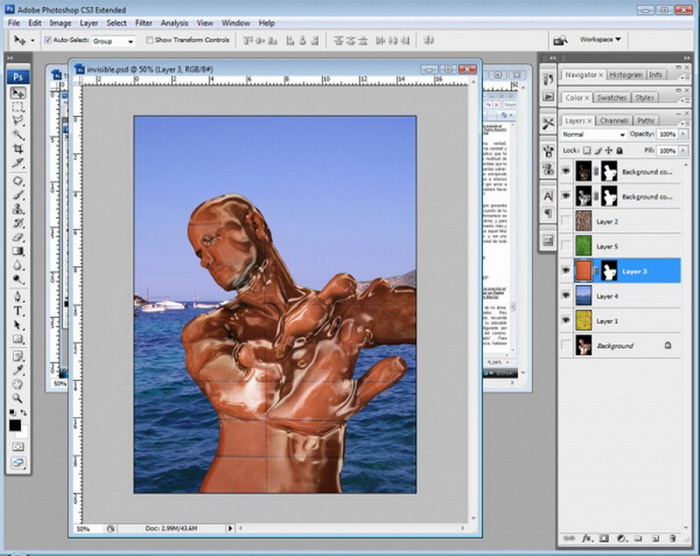Enable Show Transform Controls checkbox

click(x=150, y=40)
